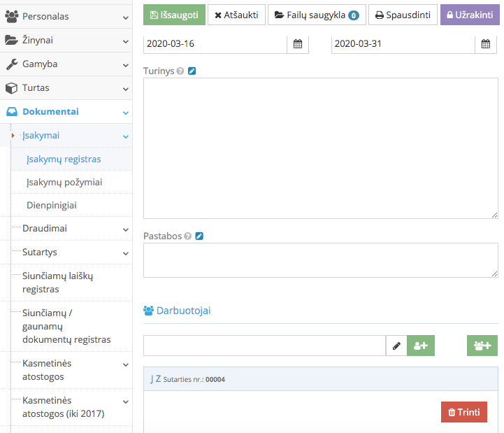Expand the Draudimai submenu
The width and height of the screenshot is (504, 433).
[x=70, y=229]
